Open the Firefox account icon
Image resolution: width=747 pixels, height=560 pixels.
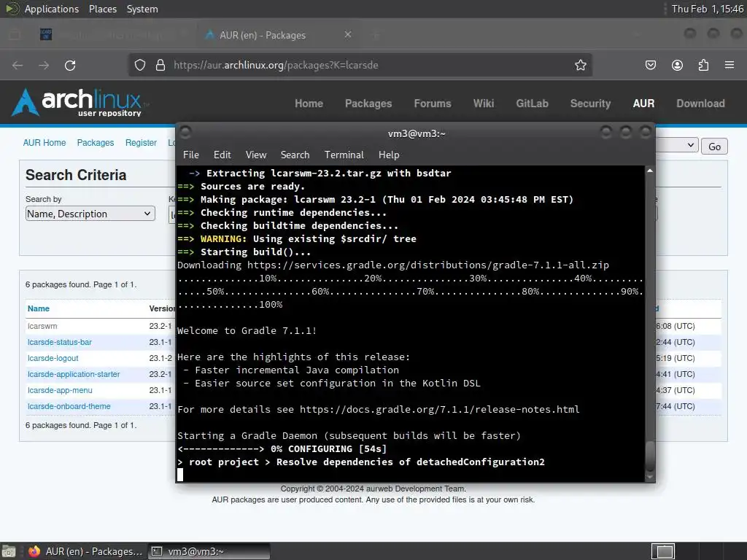677,65
